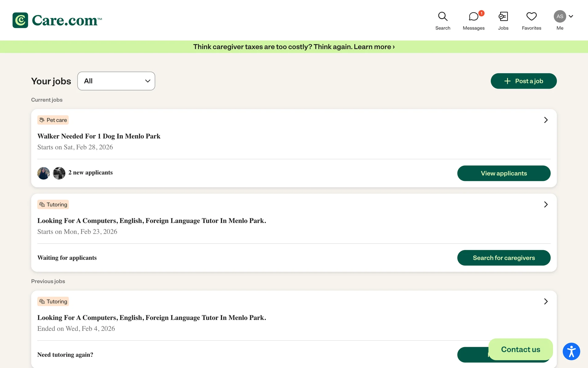Open Messages with notification badge

tap(473, 17)
